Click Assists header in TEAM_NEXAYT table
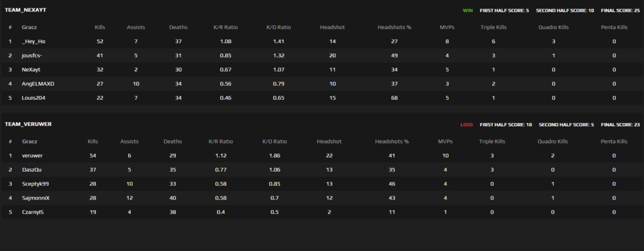644x251 pixels. (x=136, y=28)
